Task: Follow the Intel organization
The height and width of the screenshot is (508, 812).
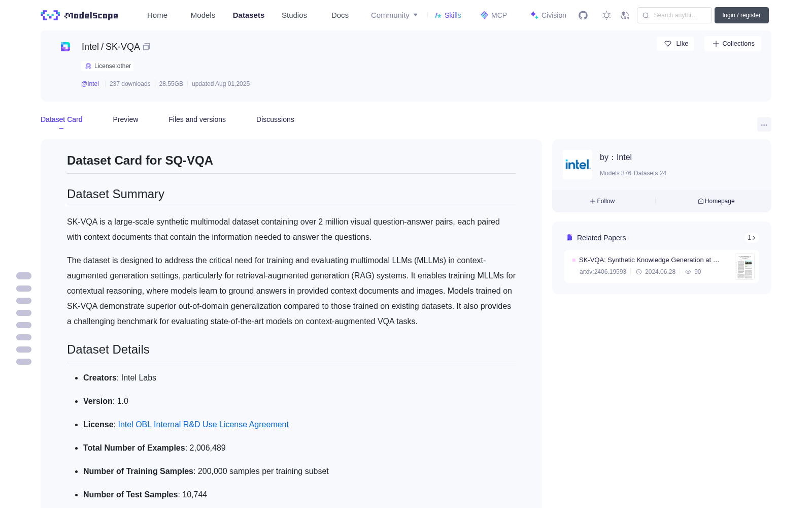Action: click(602, 201)
